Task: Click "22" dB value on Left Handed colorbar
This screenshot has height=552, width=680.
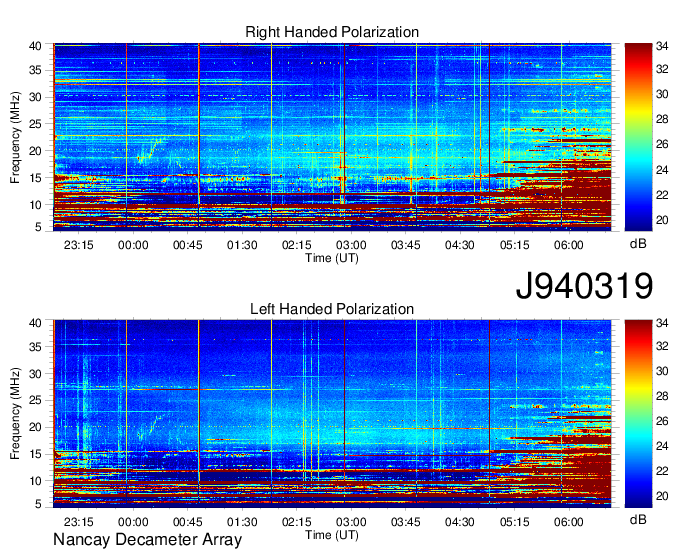Action: (x=662, y=471)
